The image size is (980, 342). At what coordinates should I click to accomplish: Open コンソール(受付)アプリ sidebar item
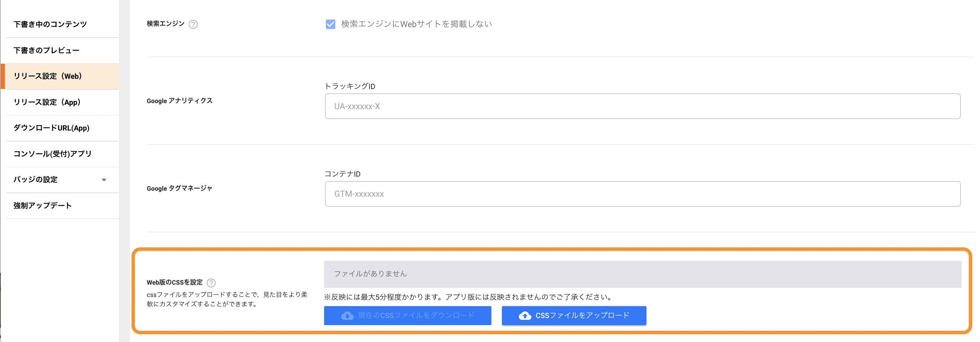coord(63,154)
